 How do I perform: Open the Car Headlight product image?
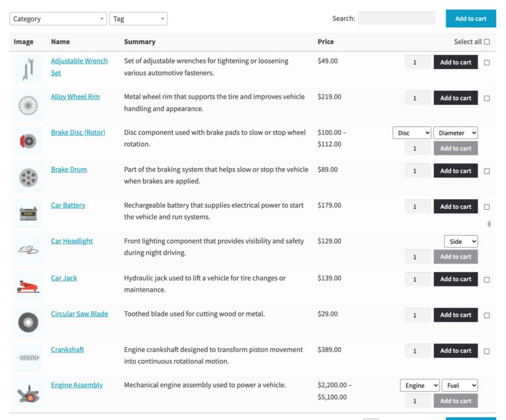pos(28,249)
